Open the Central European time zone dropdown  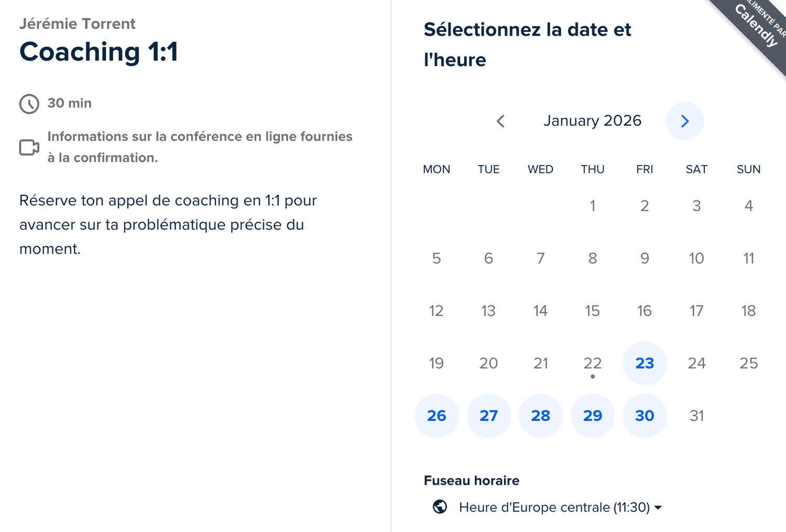click(x=554, y=507)
